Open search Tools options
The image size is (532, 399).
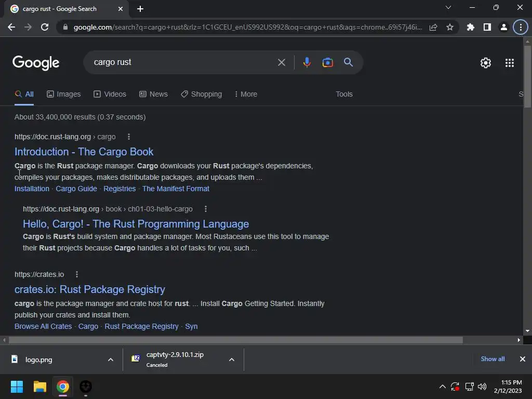[x=344, y=95]
